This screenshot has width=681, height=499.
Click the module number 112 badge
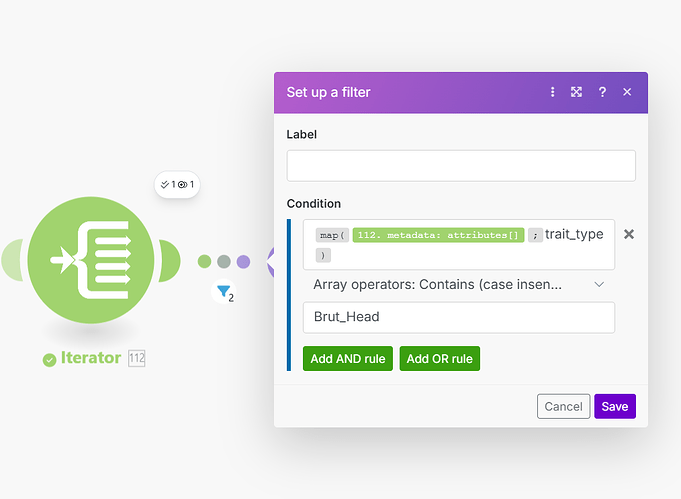(136, 358)
